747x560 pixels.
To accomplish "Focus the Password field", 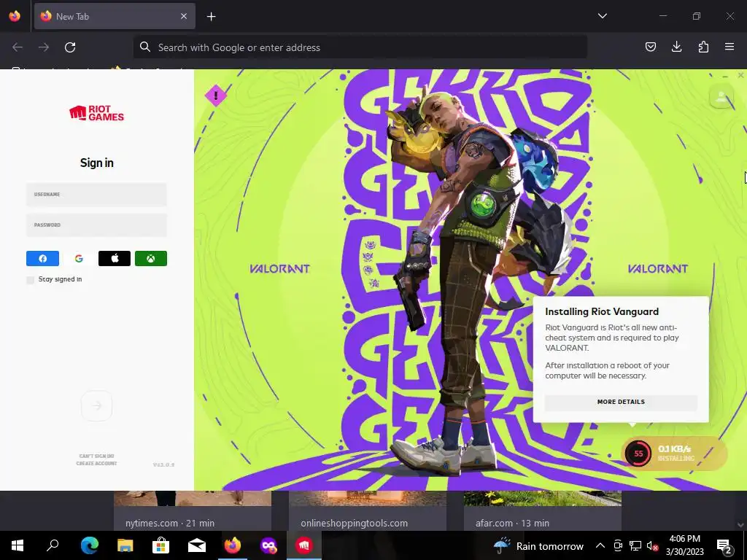I will pos(96,225).
